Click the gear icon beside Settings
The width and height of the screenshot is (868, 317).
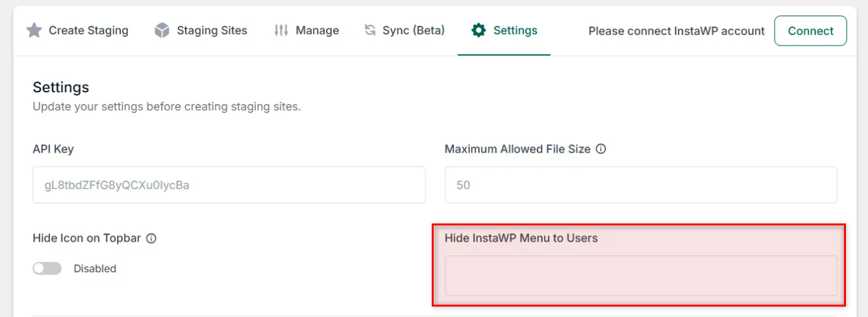tap(478, 30)
